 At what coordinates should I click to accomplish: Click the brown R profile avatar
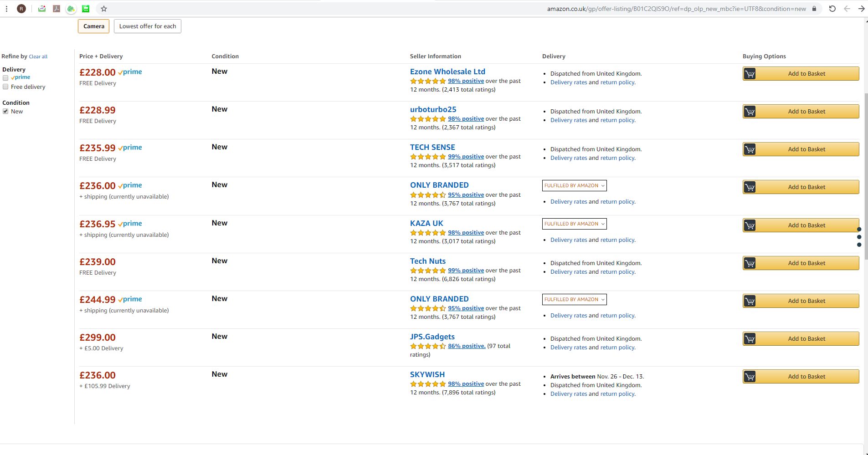click(21, 9)
